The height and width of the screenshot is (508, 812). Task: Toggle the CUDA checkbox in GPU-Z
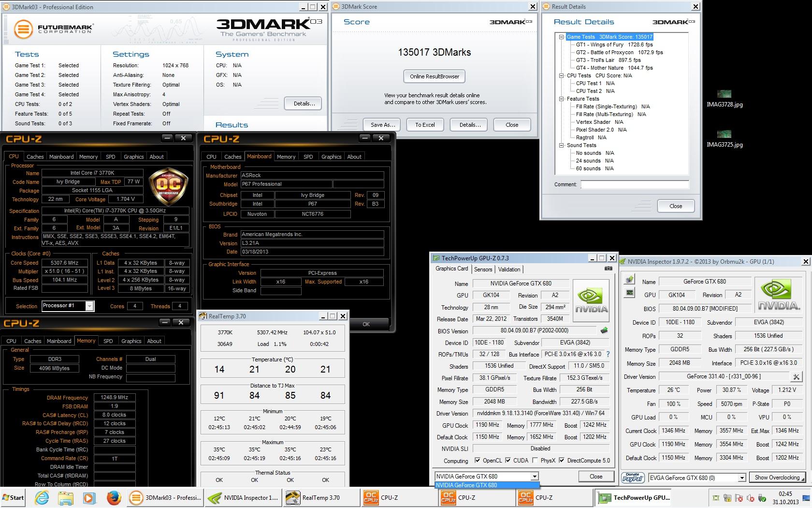click(507, 460)
